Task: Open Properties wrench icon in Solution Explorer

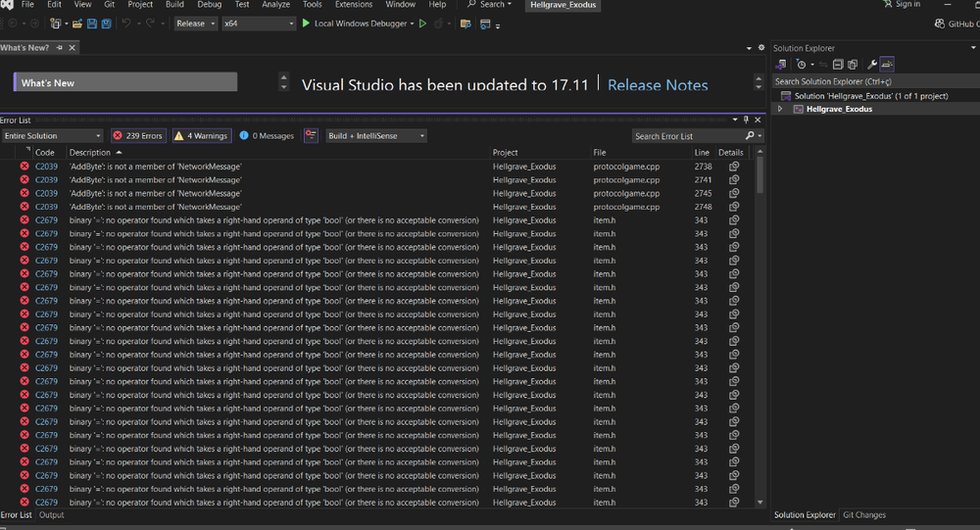Action: pyautogui.click(x=871, y=65)
